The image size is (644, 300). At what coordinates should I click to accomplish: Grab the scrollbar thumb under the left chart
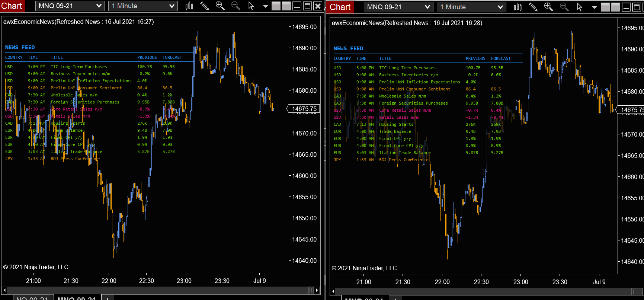[311, 290]
